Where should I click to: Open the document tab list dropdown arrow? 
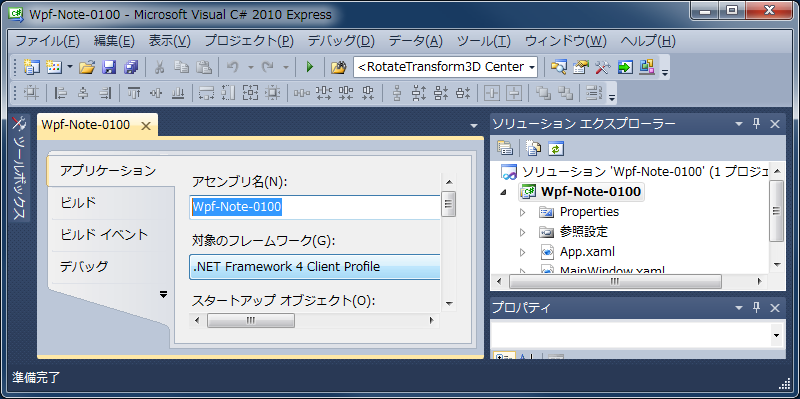(474, 126)
